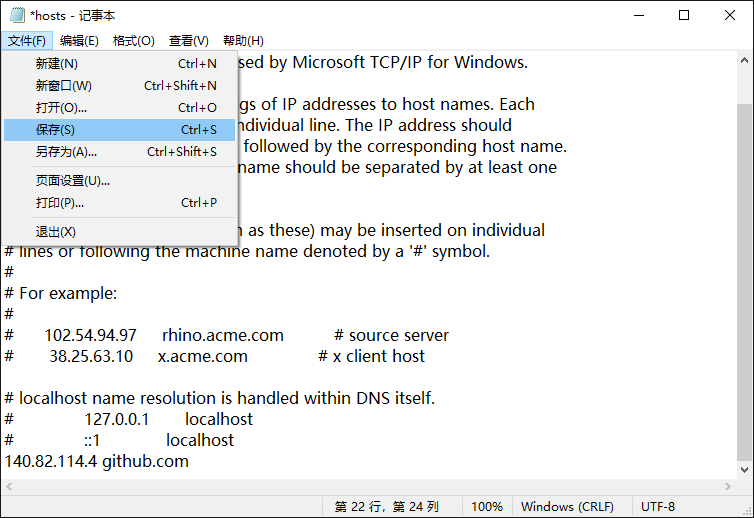Close the Notepad window
Image resolution: width=754 pixels, height=518 pixels.
[729, 15]
